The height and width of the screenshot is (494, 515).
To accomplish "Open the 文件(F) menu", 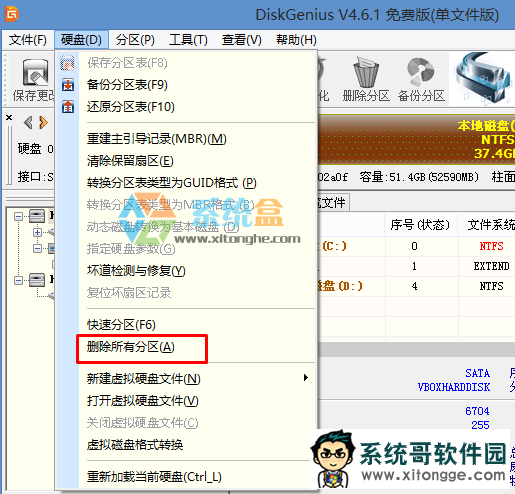I will [x=27, y=40].
